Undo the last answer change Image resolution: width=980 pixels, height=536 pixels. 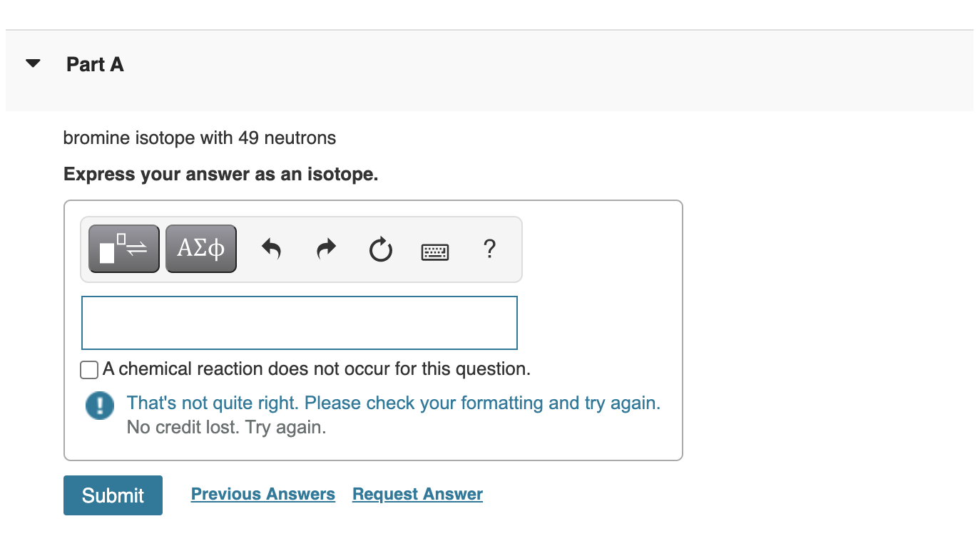271,249
